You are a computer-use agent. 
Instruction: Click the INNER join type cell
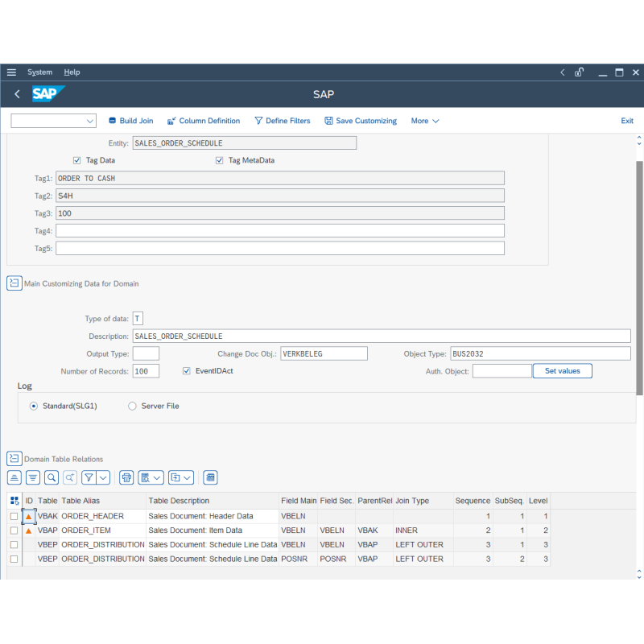pyautogui.click(x=423, y=530)
